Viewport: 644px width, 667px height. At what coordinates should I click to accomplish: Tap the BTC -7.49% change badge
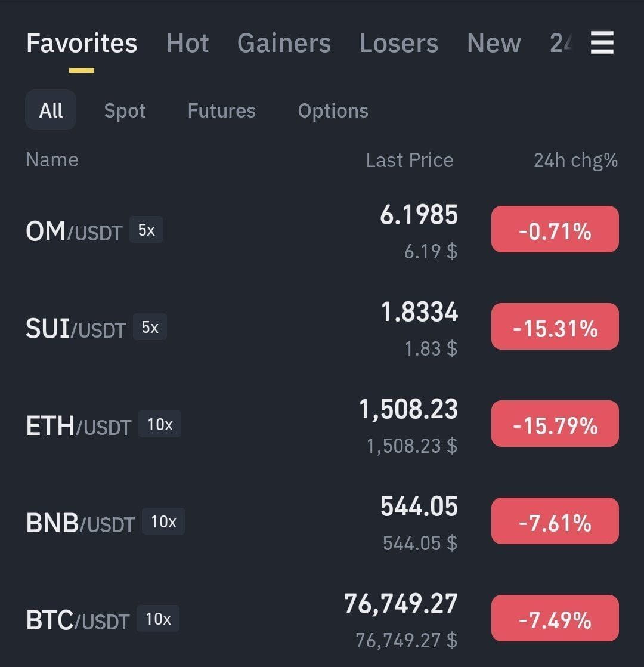click(x=555, y=618)
